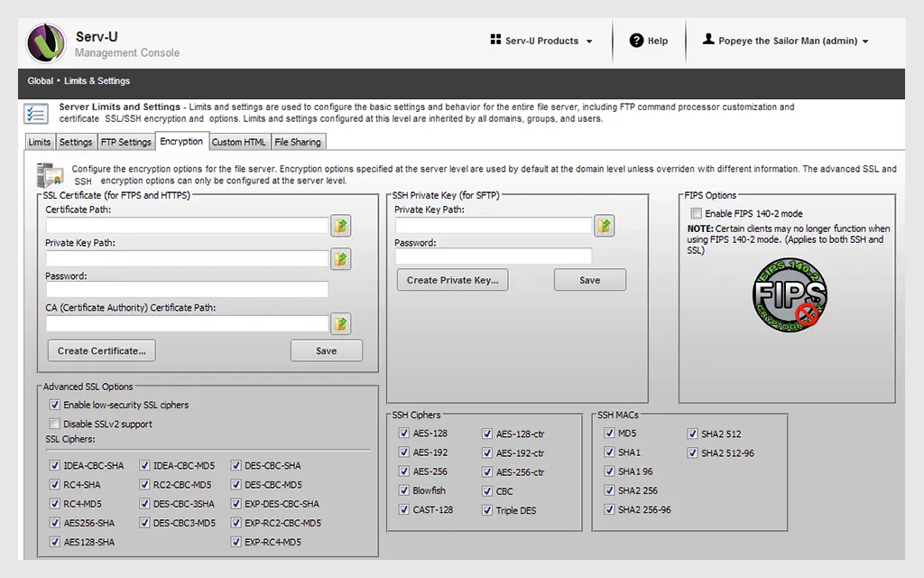Browse for the CA Certificate file
Viewport: 924px width, 578px height.
click(x=340, y=323)
